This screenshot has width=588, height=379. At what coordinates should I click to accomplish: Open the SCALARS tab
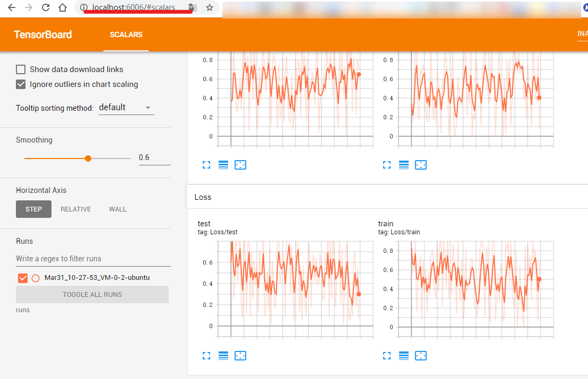point(126,34)
